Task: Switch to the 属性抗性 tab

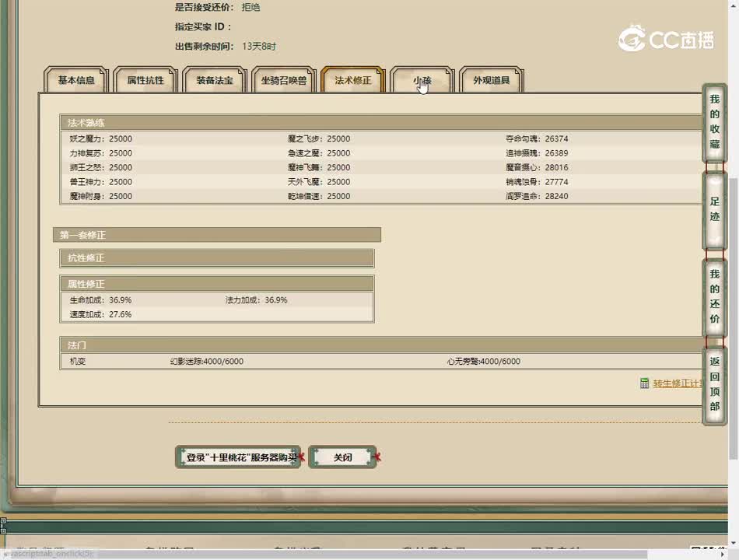Action: pyautogui.click(x=145, y=80)
